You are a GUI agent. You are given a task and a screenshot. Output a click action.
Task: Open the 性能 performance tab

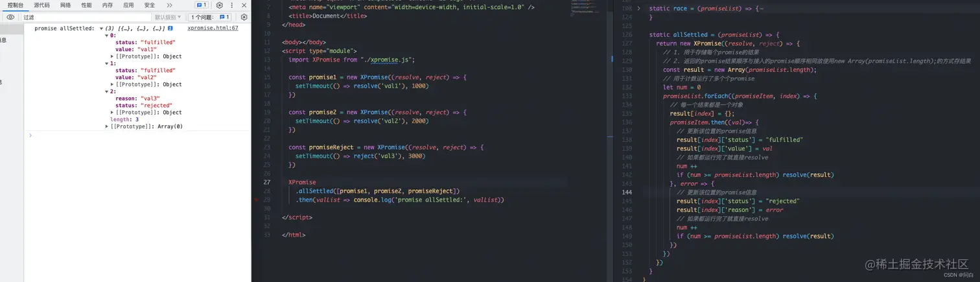pyautogui.click(x=86, y=5)
